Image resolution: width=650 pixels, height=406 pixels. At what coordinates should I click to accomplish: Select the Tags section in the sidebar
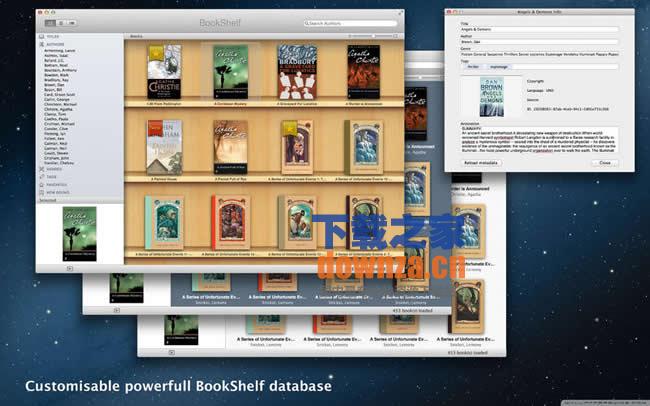[49, 177]
